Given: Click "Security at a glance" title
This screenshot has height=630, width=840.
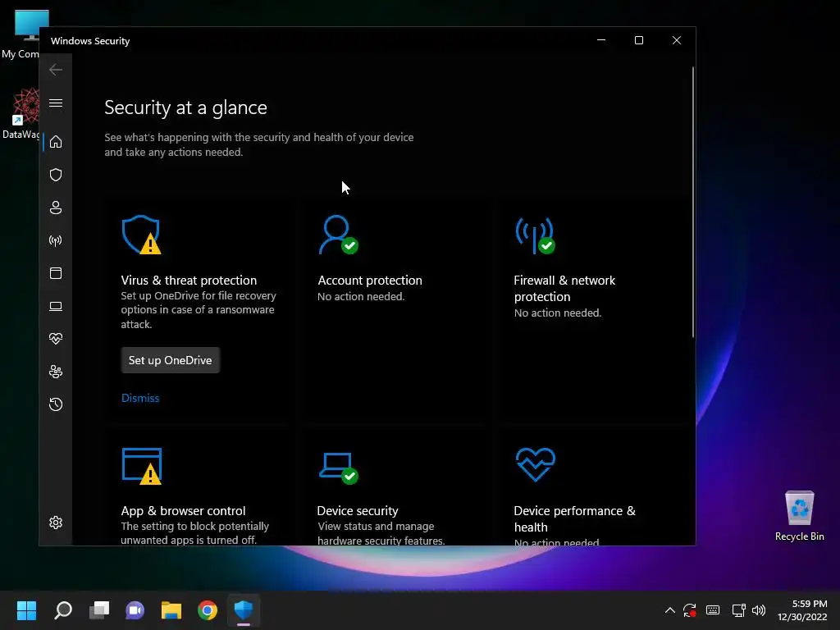Looking at the screenshot, I should point(186,107).
